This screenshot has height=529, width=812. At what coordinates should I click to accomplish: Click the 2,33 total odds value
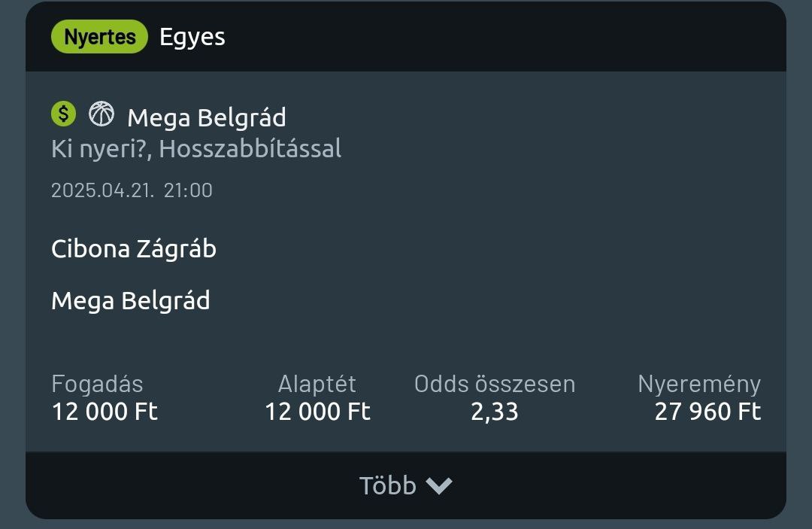(495, 412)
